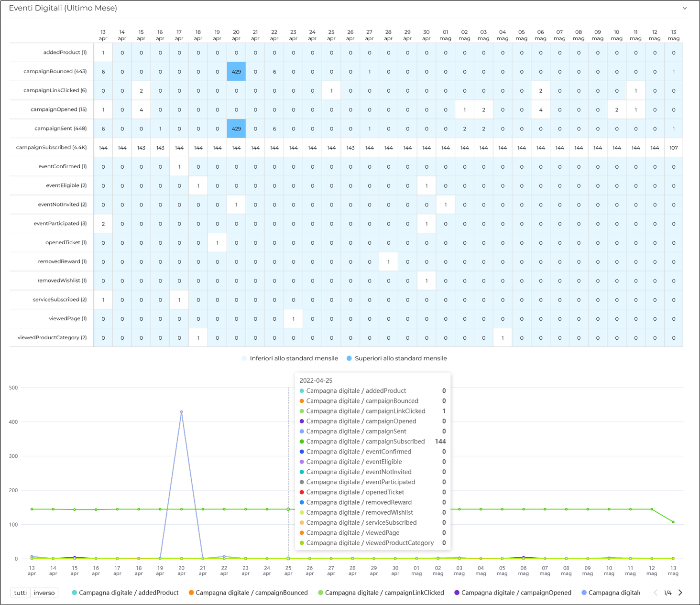
Task: Click eventParticipated value 2 on 13 apr
Action: 103,224
